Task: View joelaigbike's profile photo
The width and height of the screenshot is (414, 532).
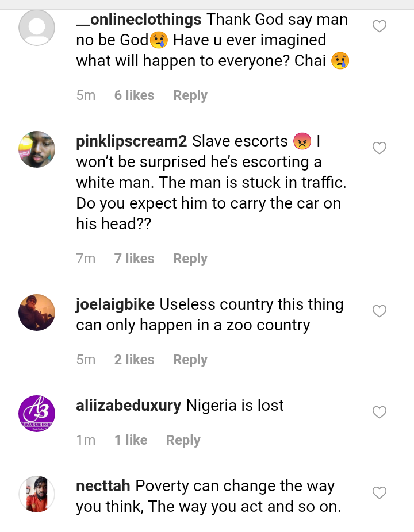Action: 37,313
